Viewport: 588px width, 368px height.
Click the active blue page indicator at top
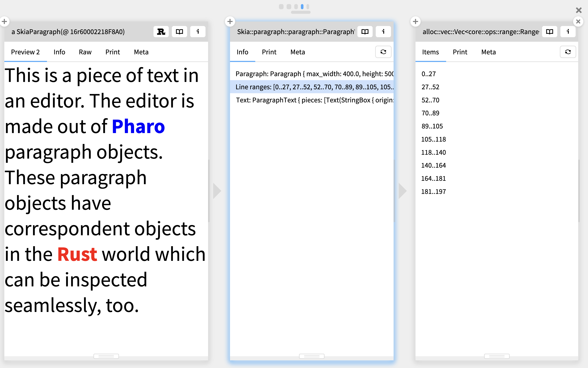(302, 7)
